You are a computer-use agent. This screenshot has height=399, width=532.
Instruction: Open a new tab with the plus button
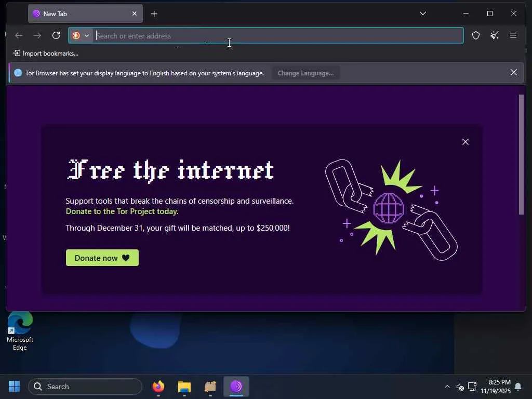click(x=154, y=14)
